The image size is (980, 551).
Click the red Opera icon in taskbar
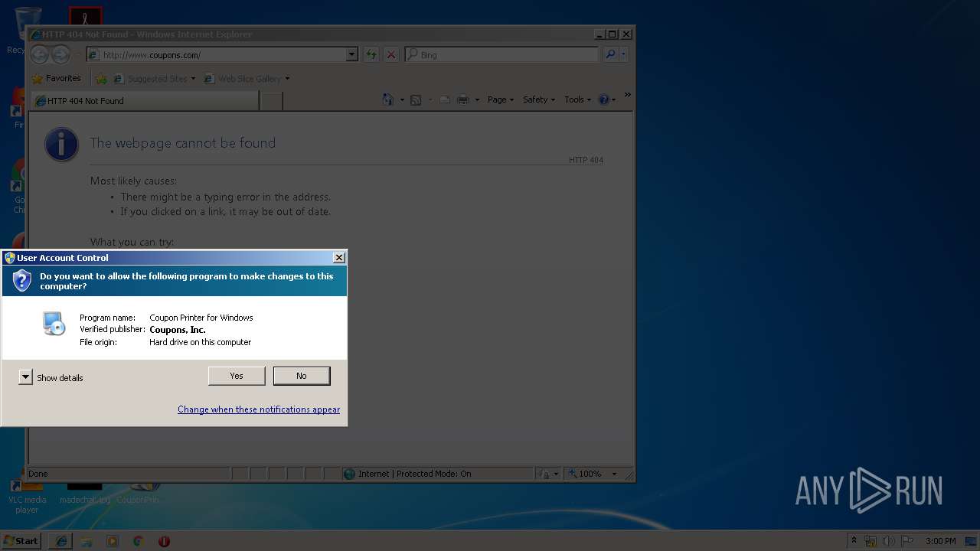pos(164,541)
